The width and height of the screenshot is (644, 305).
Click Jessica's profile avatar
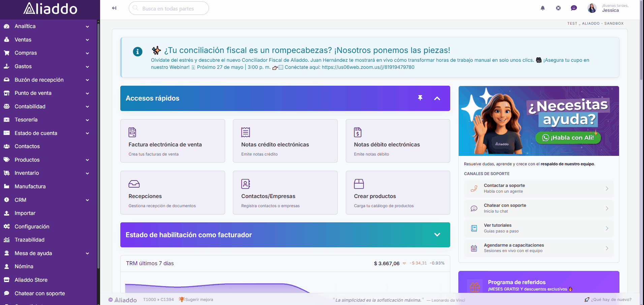click(x=592, y=8)
